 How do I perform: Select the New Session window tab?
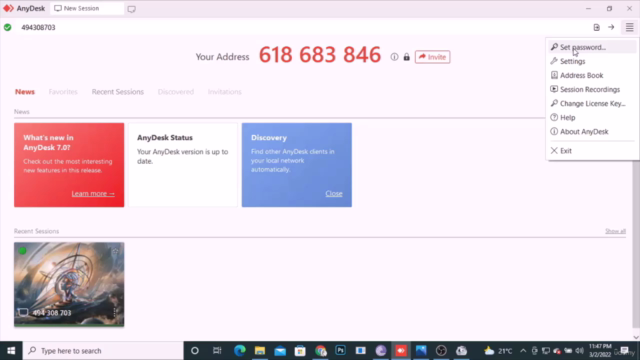pos(87,8)
